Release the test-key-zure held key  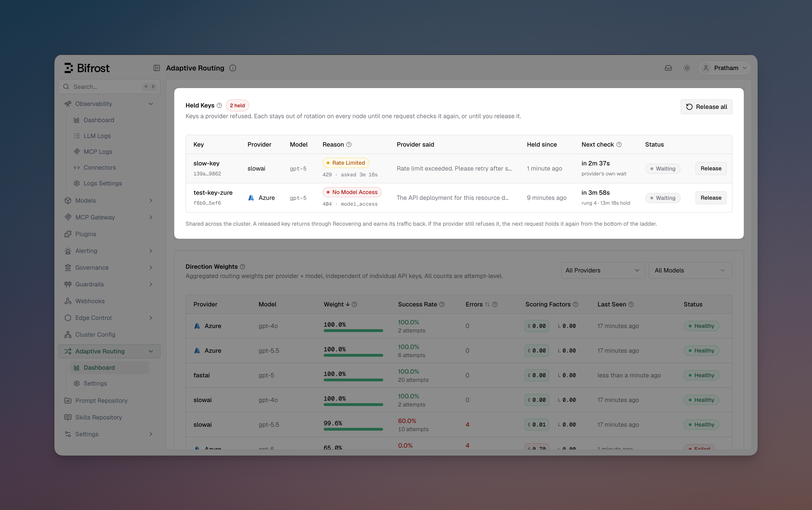click(711, 198)
